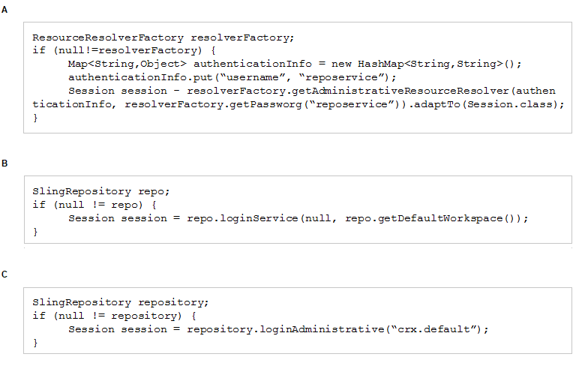Click the option label B
This screenshot has height=369, width=588.
coord(4,163)
